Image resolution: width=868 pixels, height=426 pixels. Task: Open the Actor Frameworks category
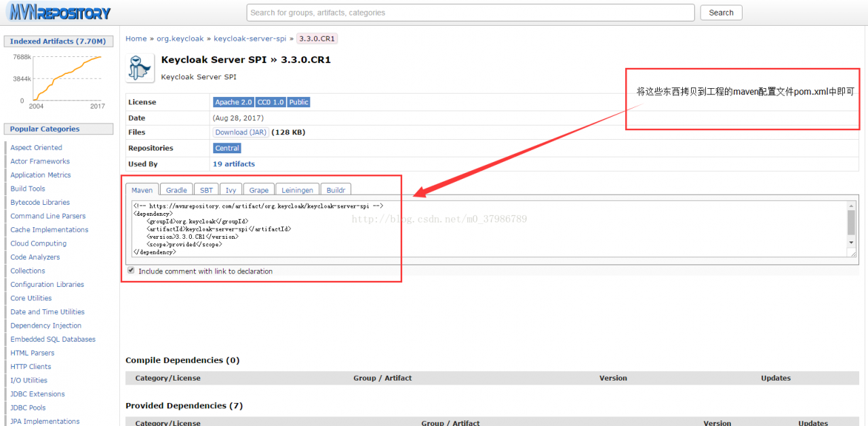click(x=40, y=161)
